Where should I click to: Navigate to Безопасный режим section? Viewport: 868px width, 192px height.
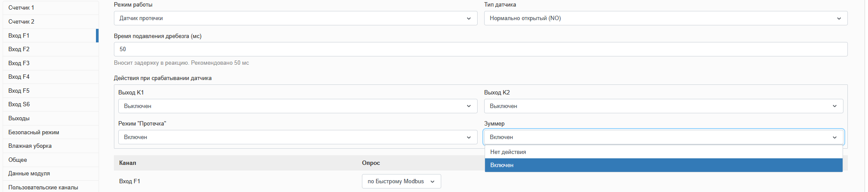coord(34,132)
